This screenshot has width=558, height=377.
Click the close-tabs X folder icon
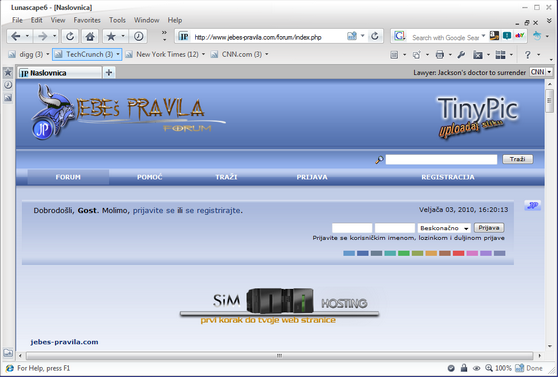[478, 55]
